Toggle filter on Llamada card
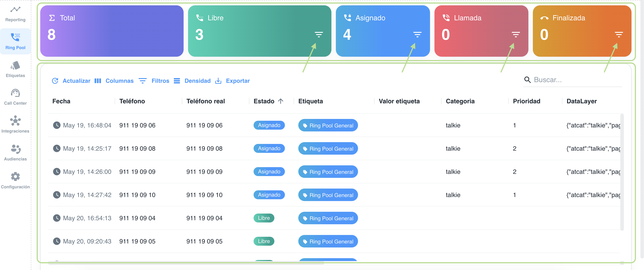This screenshot has height=270, width=644. click(x=515, y=34)
